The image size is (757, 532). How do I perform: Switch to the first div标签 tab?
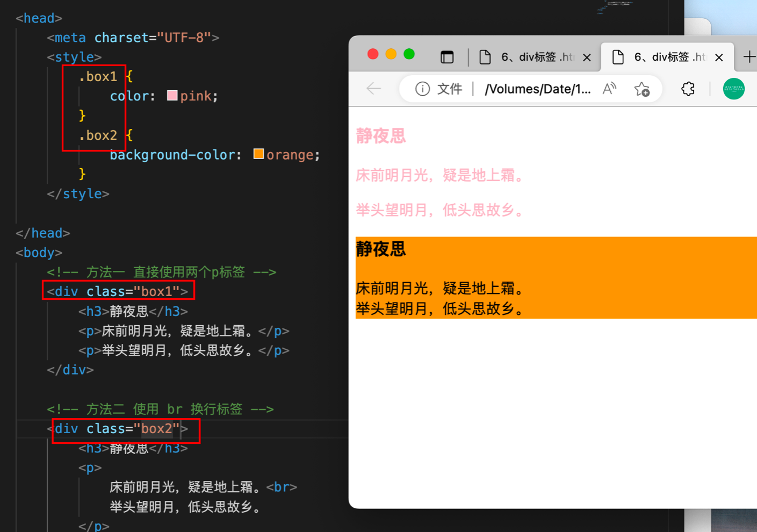pyautogui.click(x=529, y=57)
